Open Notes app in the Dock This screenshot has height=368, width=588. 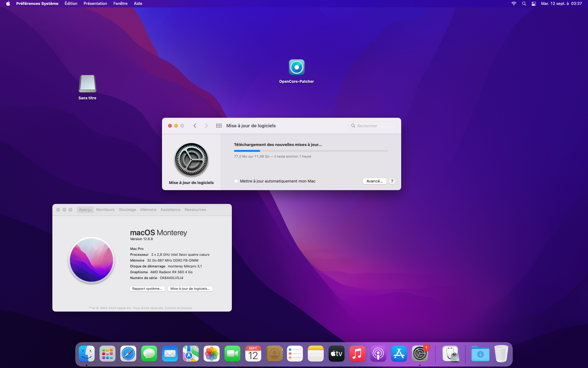pos(316,354)
